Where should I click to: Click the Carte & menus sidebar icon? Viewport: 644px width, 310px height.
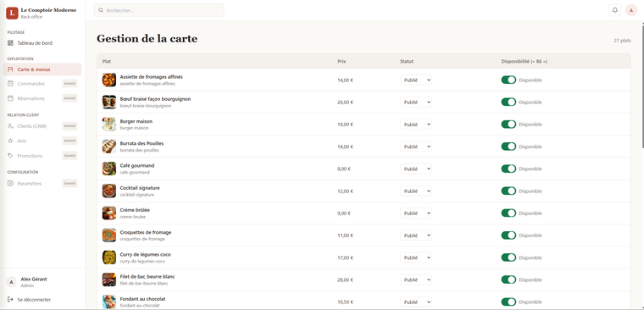click(11, 69)
